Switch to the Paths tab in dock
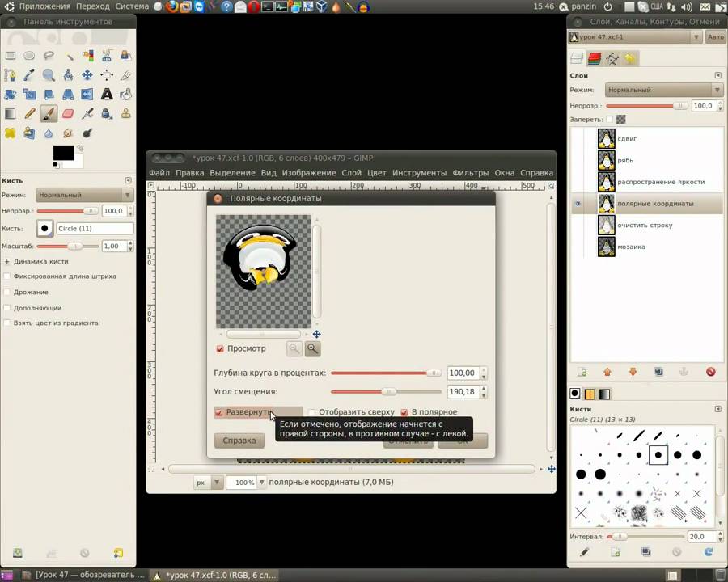 [x=612, y=58]
